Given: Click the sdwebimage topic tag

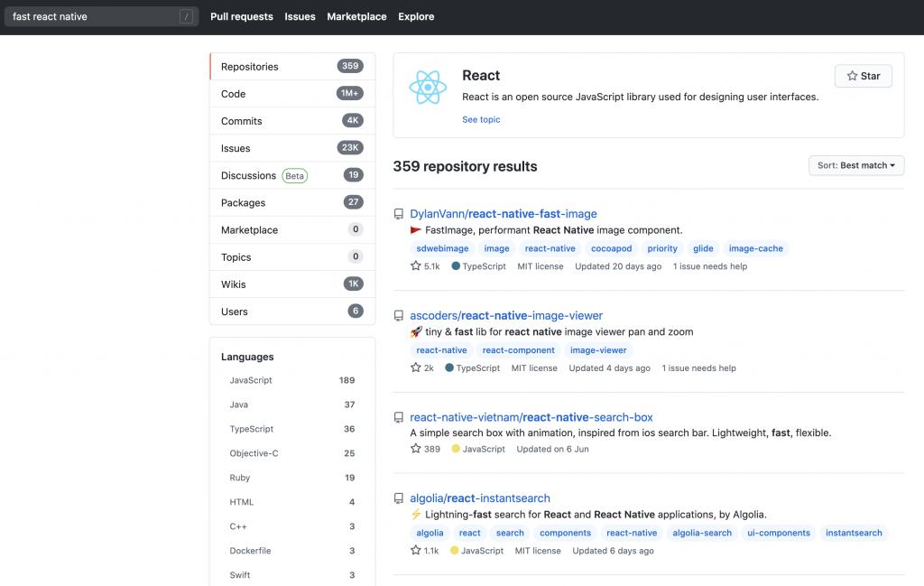Looking at the screenshot, I should coord(442,248).
